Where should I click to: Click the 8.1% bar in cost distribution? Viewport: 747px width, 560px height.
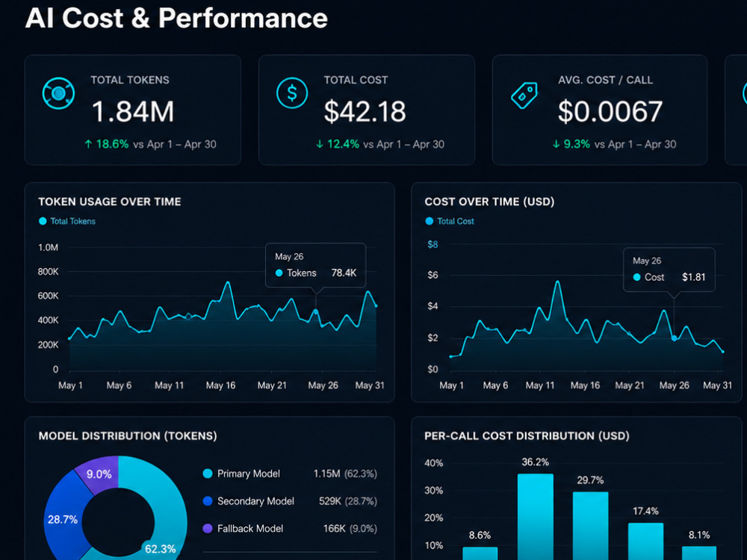click(x=698, y=553)
